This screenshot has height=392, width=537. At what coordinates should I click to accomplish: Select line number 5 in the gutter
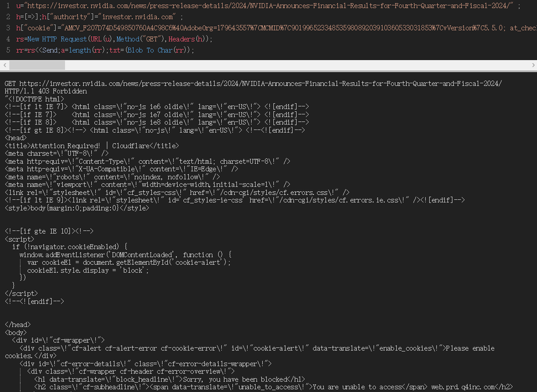[8, 50]
